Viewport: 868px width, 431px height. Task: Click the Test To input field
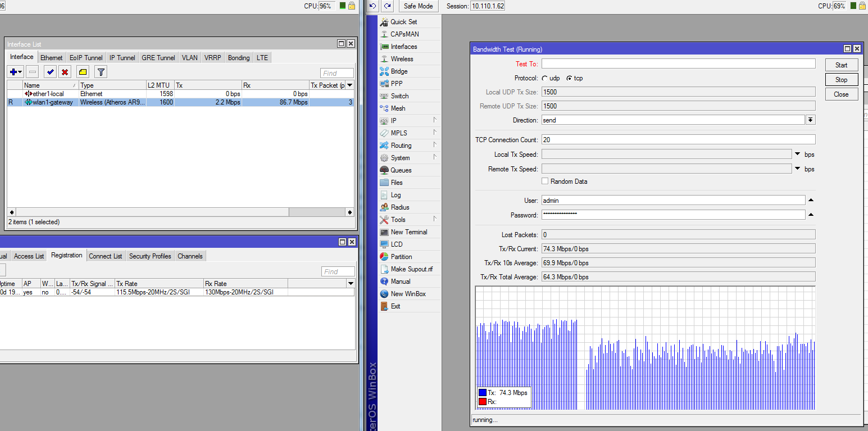tap(678, 64)
